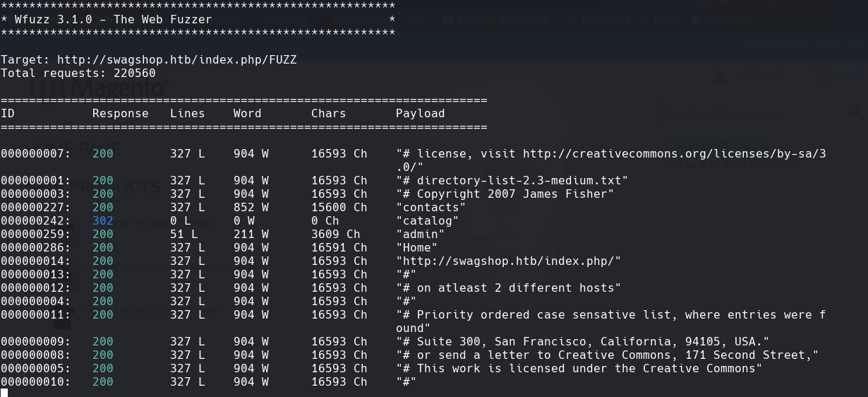Click the 'Word' column header
The image size is (868, 397).
point(248,113)
